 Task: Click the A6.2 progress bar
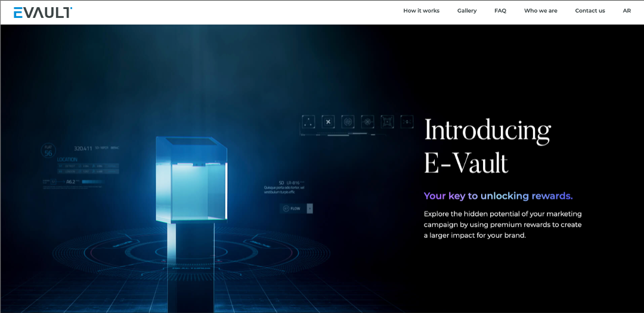pyautogui.click(x=92, y=181)
